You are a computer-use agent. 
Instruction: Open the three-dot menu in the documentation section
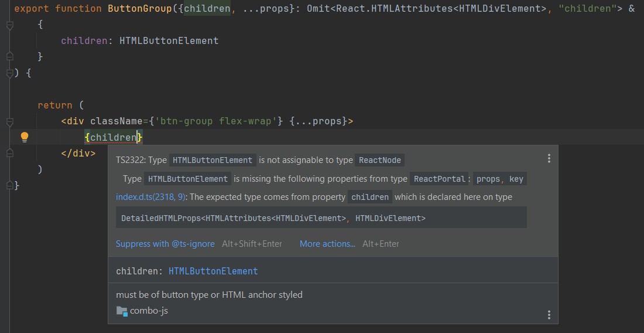pyautogui.click(x=549, y=315)
